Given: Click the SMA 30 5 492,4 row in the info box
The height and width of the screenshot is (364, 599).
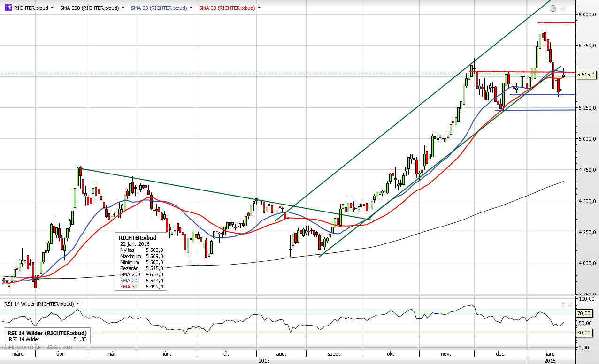Looking at the screenshot, I should [x=141, y=287].
